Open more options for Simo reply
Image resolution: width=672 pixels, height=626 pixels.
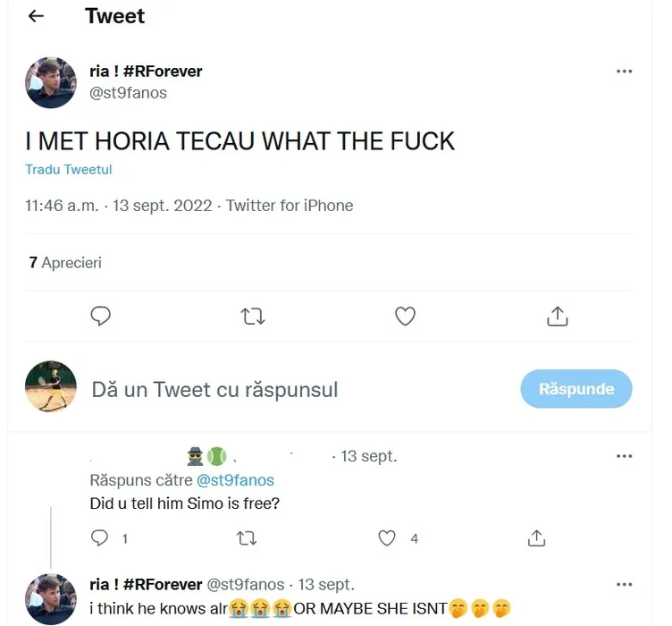click(625, 456)
